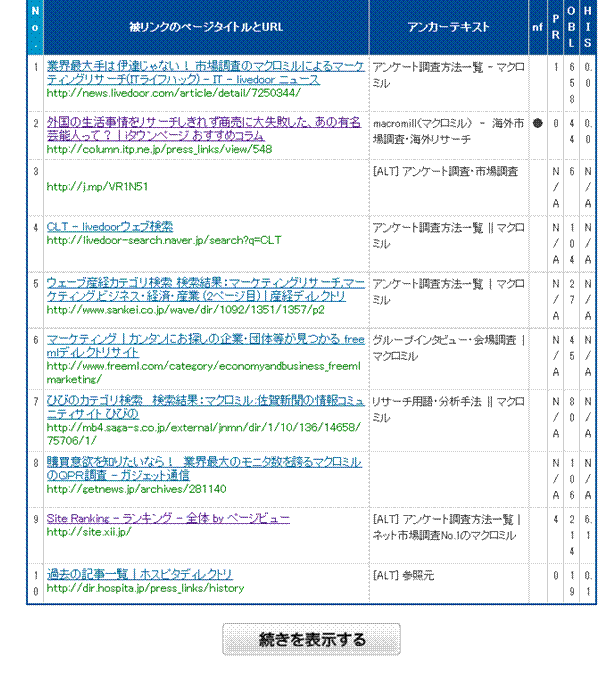Select the www.freeml.com category URL text
This screenshot has height=677, width=604.
pos(204,373)
